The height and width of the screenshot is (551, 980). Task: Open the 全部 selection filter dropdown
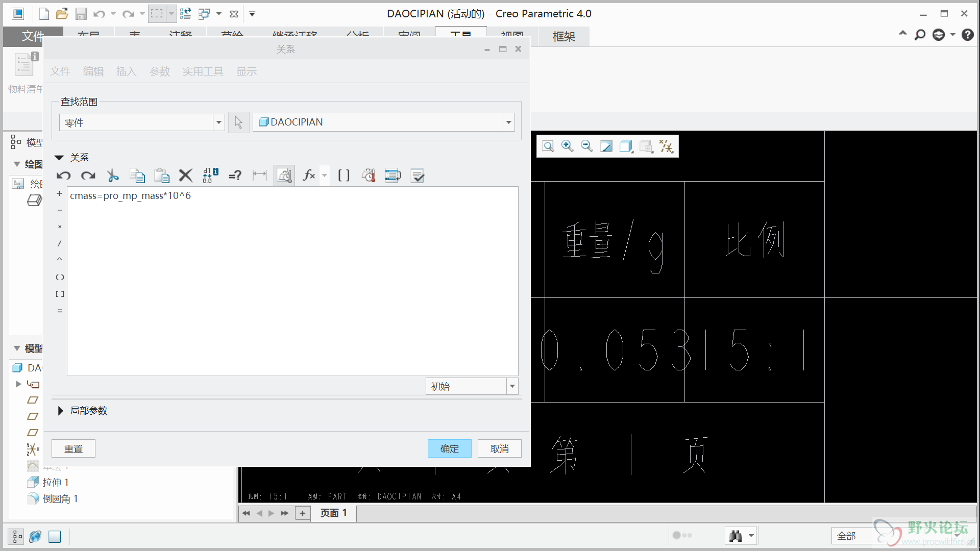pos(897,536)
